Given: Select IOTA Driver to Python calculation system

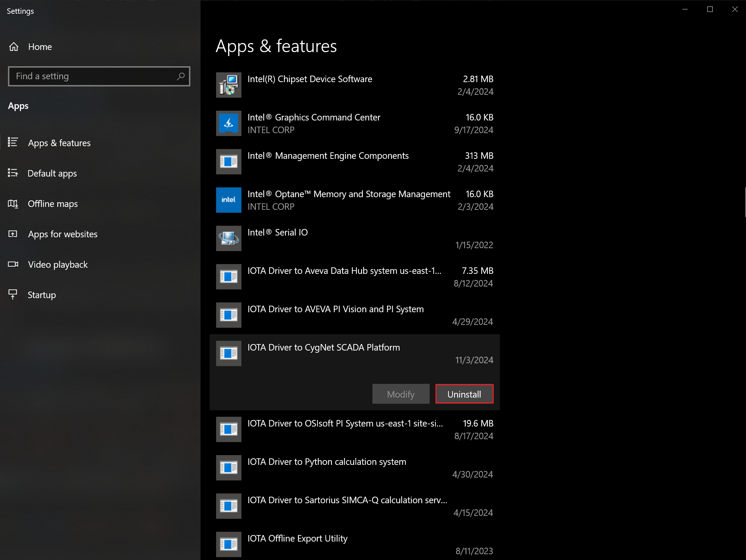Looking at the screenshot, I should click(x=355, y=468).
